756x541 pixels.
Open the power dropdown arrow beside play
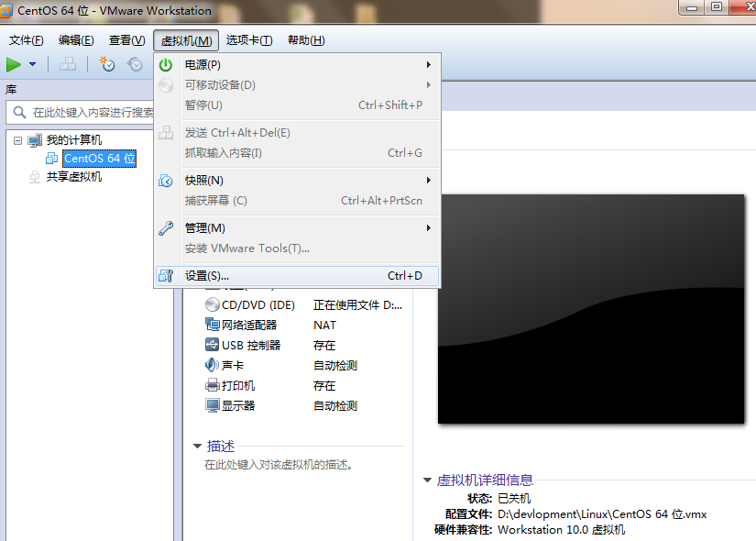click(32, 64)
